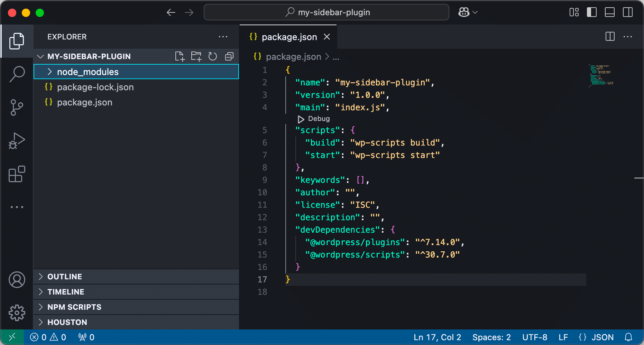Create a new file in Explorer

180,56
